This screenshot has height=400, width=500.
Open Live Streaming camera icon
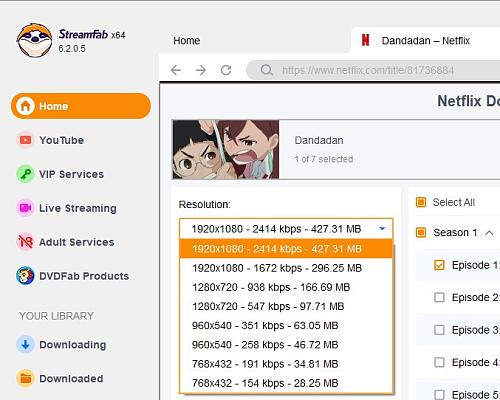(x=25, y=208)
